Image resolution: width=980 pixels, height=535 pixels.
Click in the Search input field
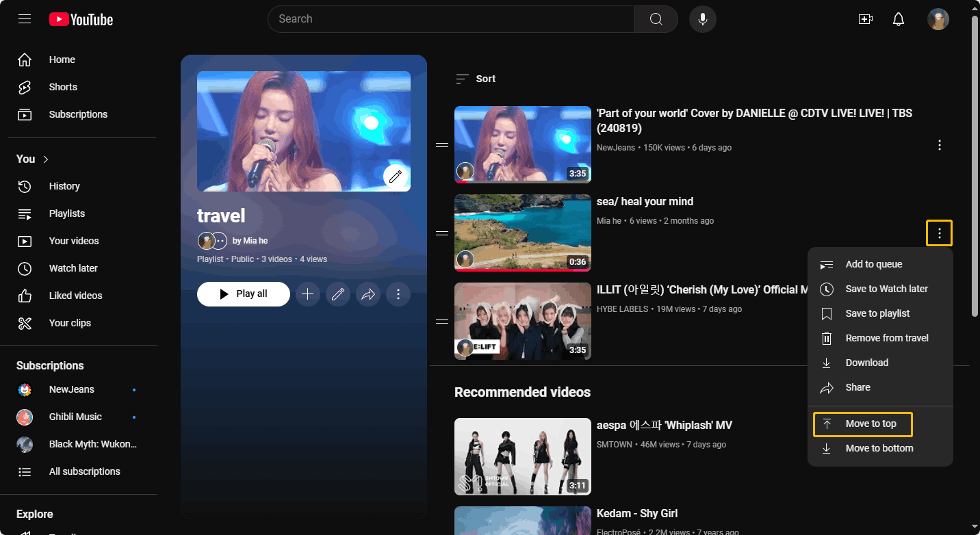(x=452, y=19)
